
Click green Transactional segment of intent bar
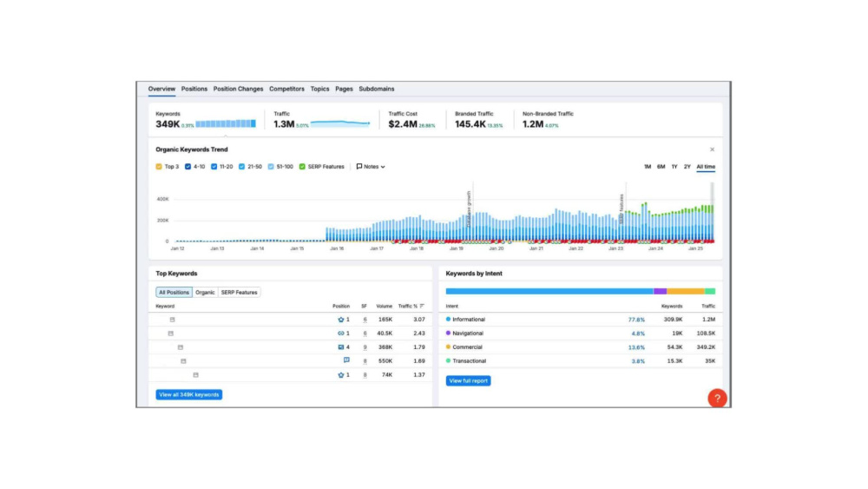point(710,291)
